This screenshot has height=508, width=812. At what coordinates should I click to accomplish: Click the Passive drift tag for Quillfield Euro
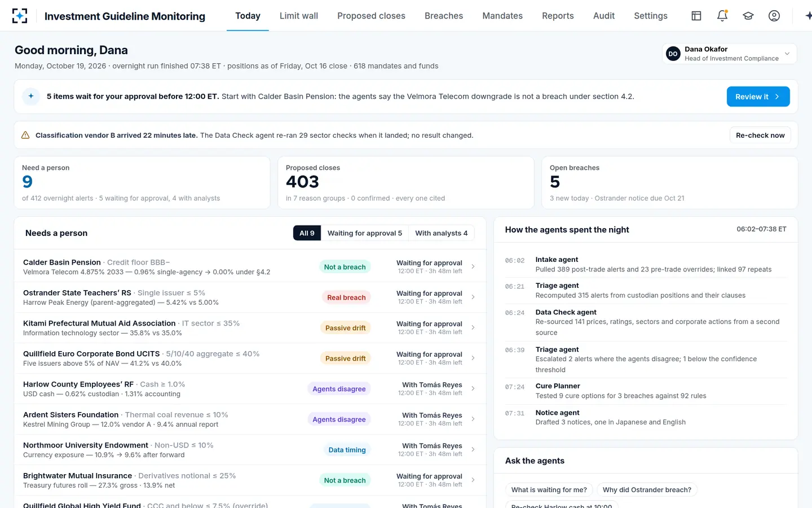coord(346,358)
